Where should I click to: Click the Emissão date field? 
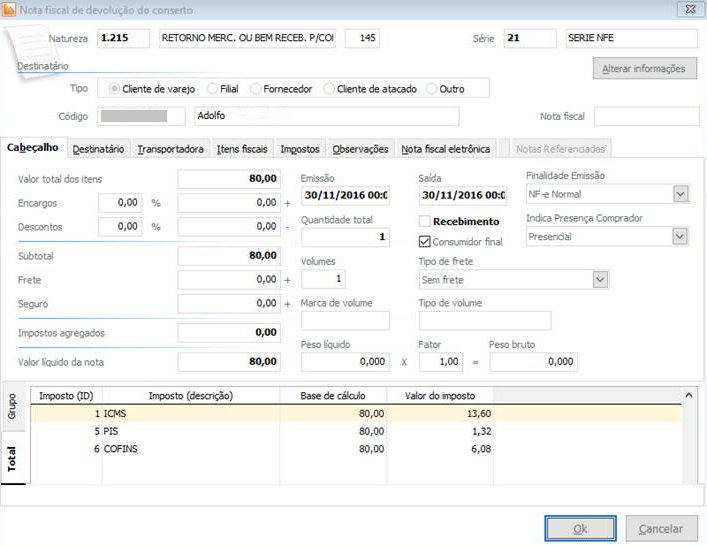(345, 196)
